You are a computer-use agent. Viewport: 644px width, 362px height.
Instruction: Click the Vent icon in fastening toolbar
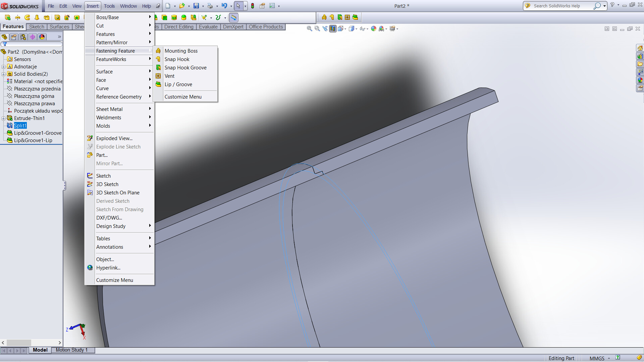tap(347, 17)
